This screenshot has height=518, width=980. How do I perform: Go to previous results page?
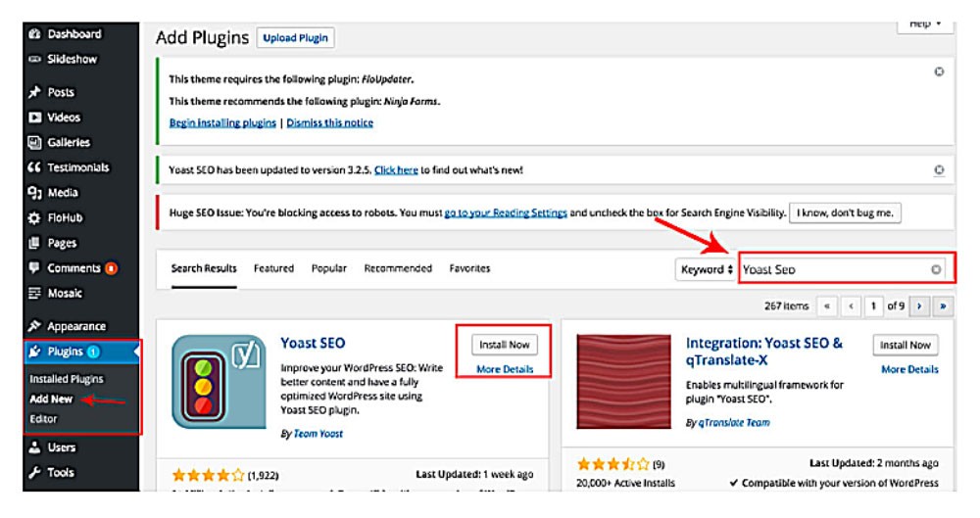[x=851, y=306]
